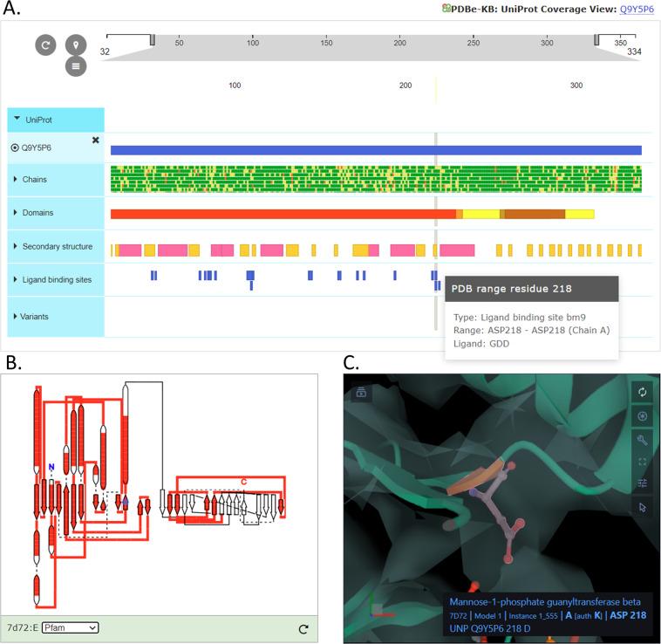Click the '7d72:E' label in topology footer
This screenshot has height=644, width=661.
23,628
